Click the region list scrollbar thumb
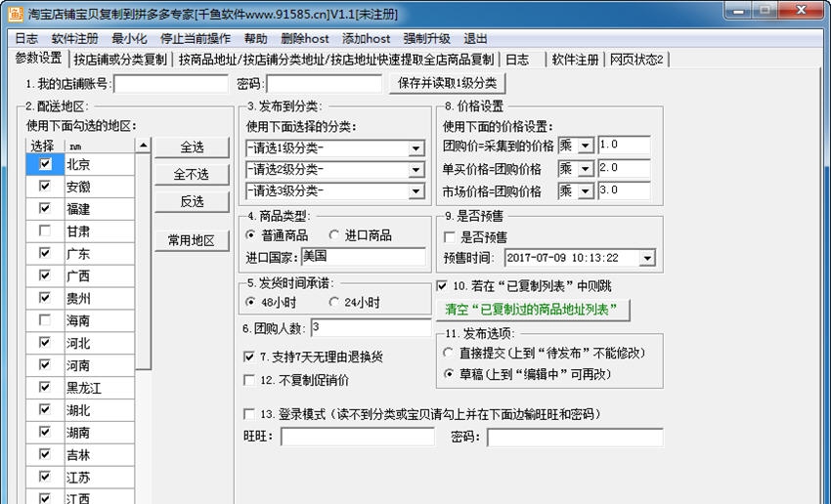Image resolution: width=831 pixels, height=504 pixels. (143, 262)
